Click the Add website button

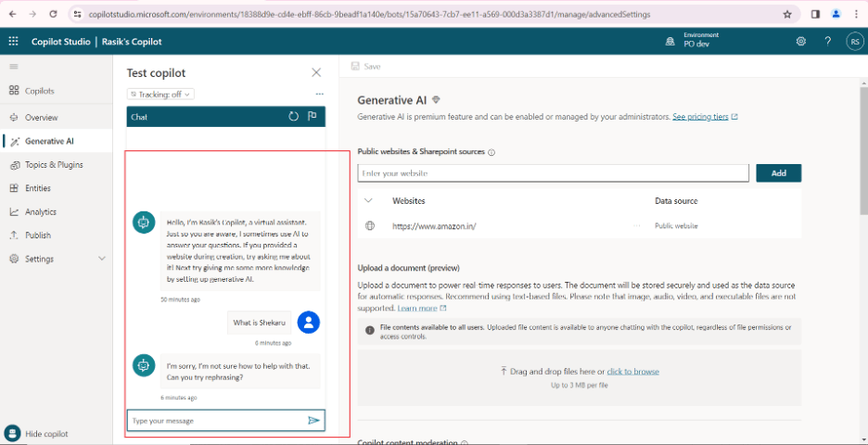(x=778, y=173)
